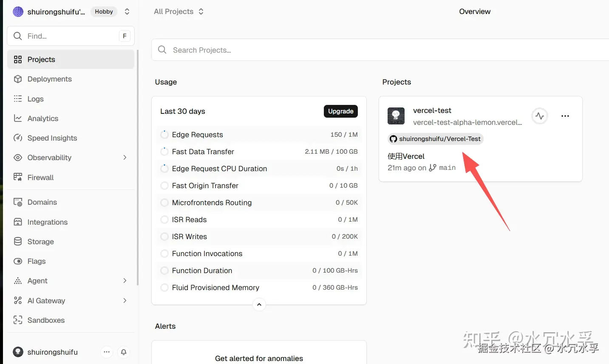Click the Upgrade button

tap(340, 111)
